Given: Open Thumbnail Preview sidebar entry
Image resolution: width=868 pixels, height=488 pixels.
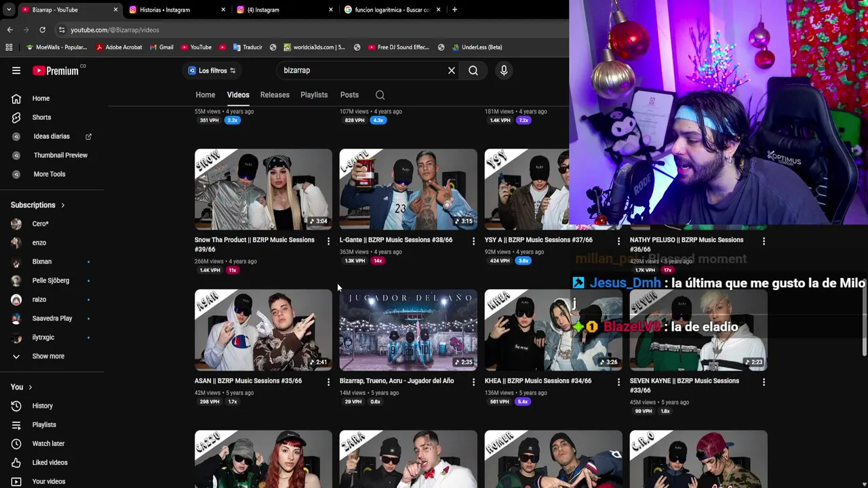Looking at the screenshot, I should [60, 155].
